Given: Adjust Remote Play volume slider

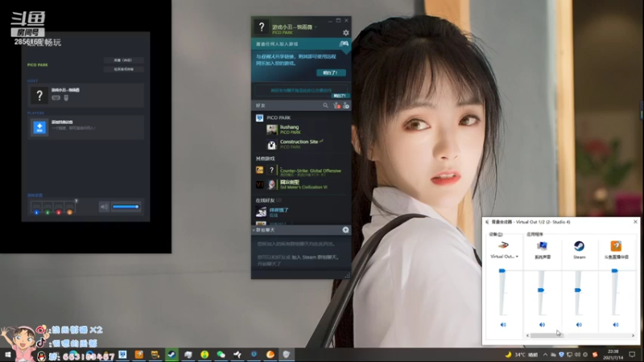Looking at the screenshot, I should [126, 207].
